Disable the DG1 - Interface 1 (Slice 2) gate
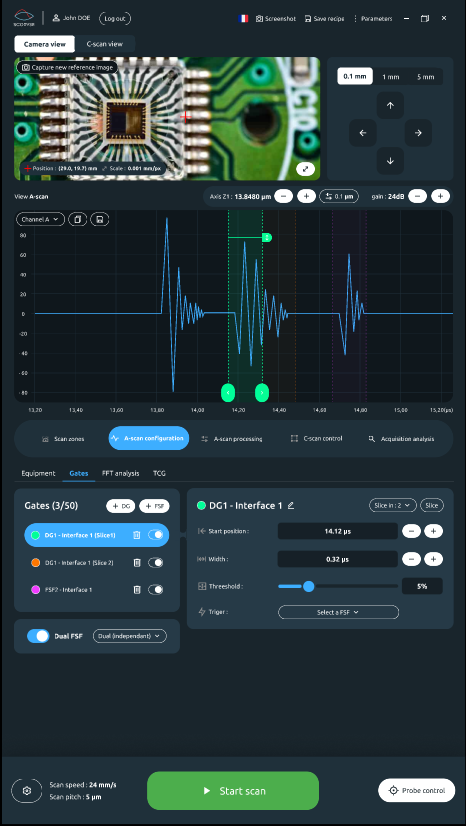The height and width of the screenshot is (826, 466). coord(155,563)
